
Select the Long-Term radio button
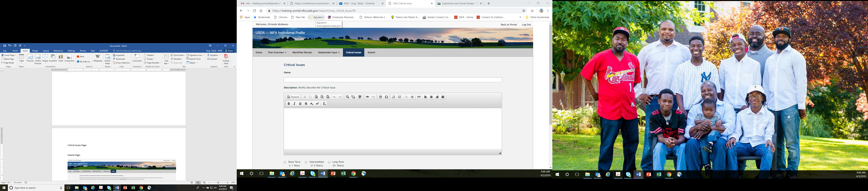click(329, 162)
